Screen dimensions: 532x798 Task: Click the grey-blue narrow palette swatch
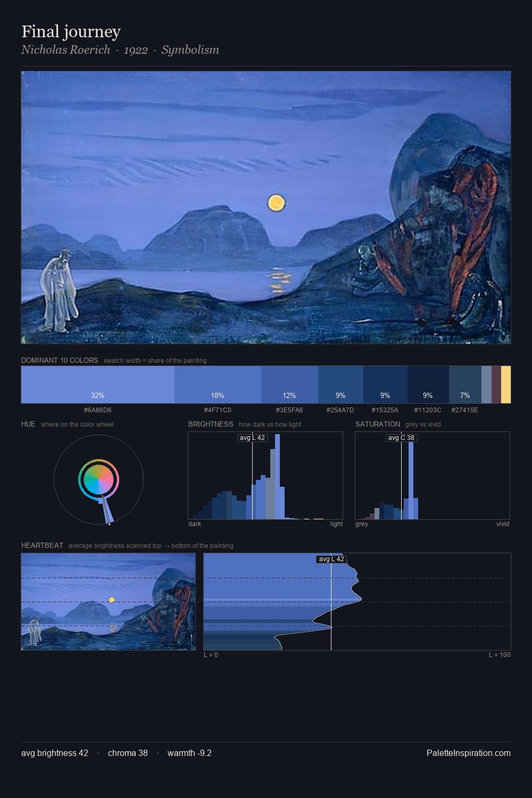coord(486,385)
